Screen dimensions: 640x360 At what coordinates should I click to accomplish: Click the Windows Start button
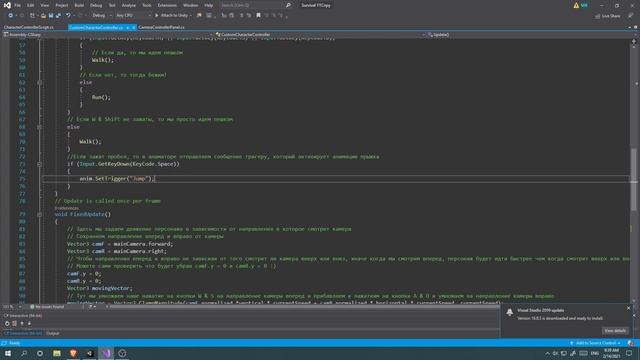click(x=8, y=353)
